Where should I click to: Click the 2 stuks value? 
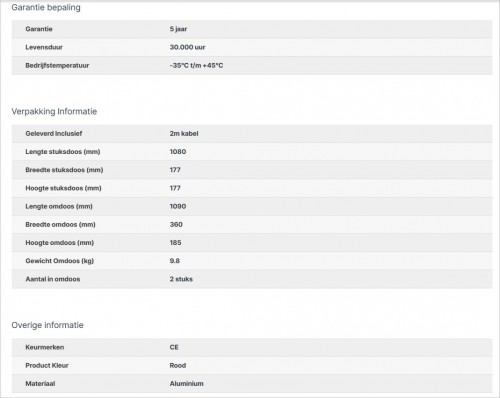click(181, 279)
